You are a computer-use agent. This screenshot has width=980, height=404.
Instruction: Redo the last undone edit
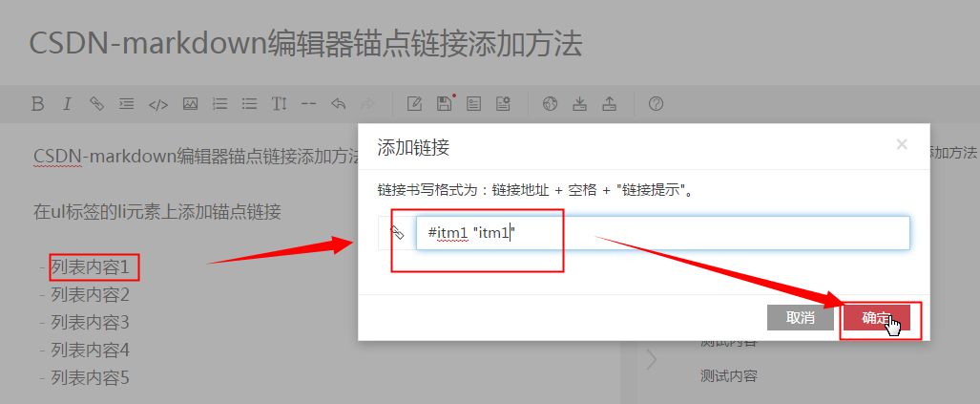coord(368,104)
